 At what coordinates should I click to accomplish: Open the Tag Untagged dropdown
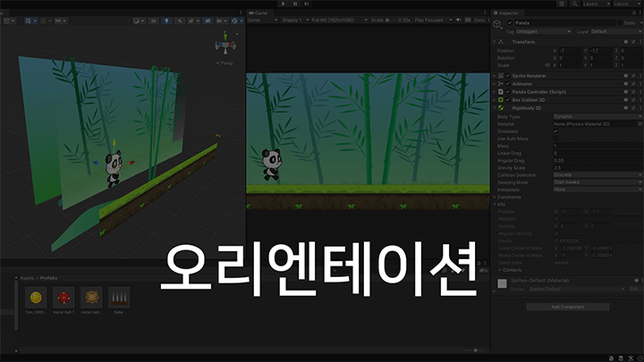tap(544, 31)
